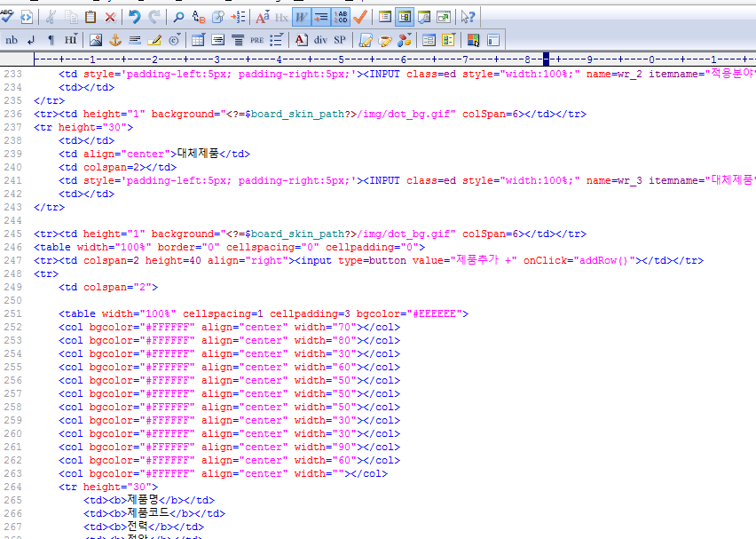Image resolution: width=756 pixels, height=539 pixels.
Task: Click the Undo arrow icon
Action: tap(135, 17)
